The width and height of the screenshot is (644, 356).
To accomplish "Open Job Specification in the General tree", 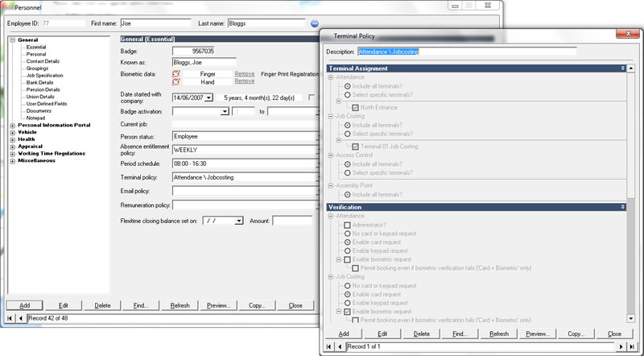I will tap(44, 75).
